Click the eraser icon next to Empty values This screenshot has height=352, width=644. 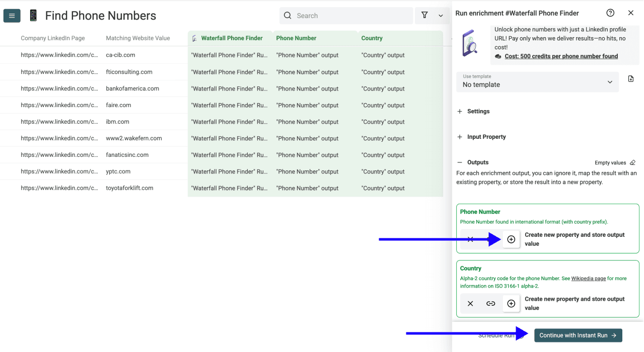(632, 162)
